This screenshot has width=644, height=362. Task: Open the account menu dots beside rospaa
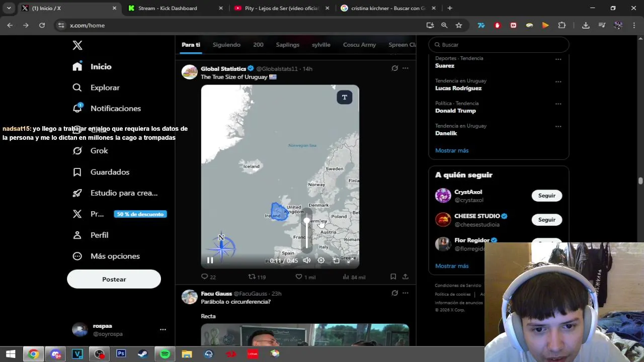(163, 330)
